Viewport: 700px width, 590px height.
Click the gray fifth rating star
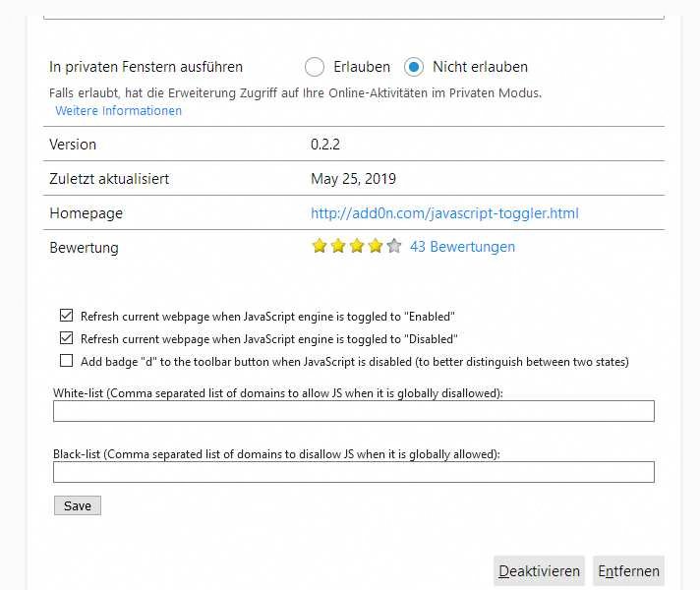(x=394, y=247)
